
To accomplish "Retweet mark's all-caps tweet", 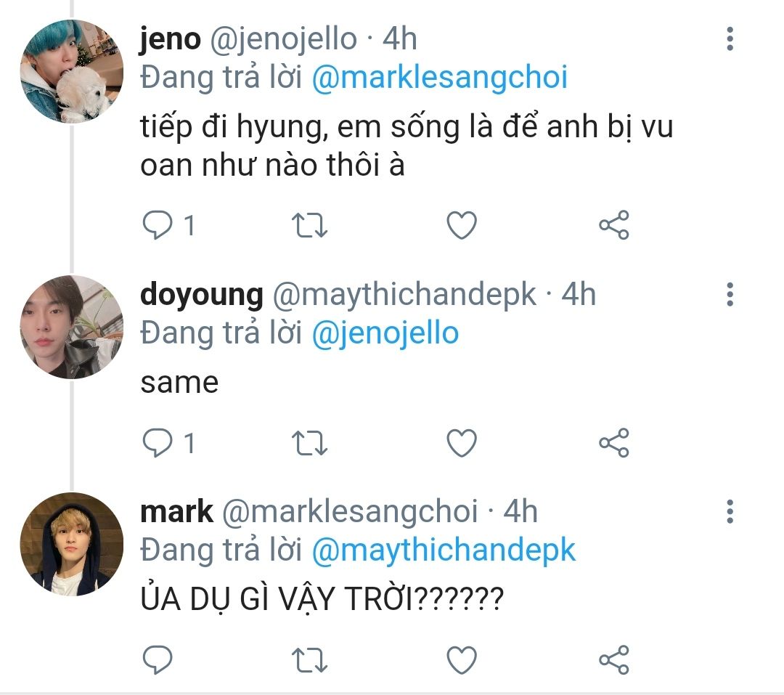I will click(x=309, y=659).
